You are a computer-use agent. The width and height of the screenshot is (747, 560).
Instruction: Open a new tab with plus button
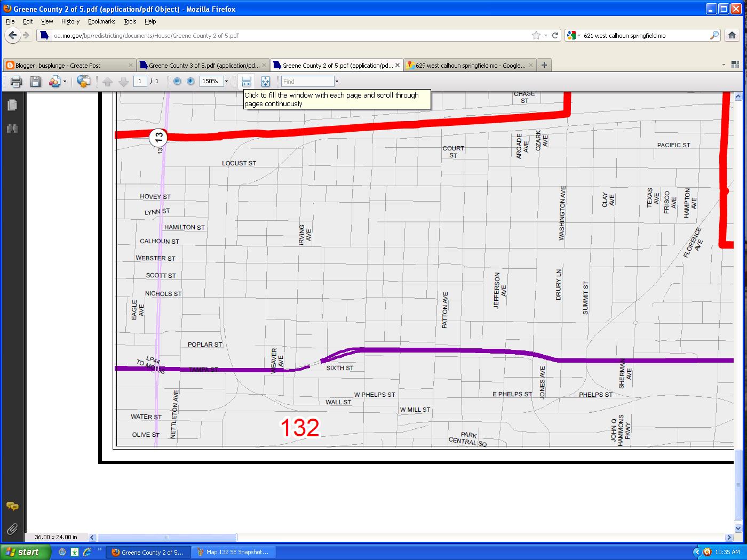[544, 65]
